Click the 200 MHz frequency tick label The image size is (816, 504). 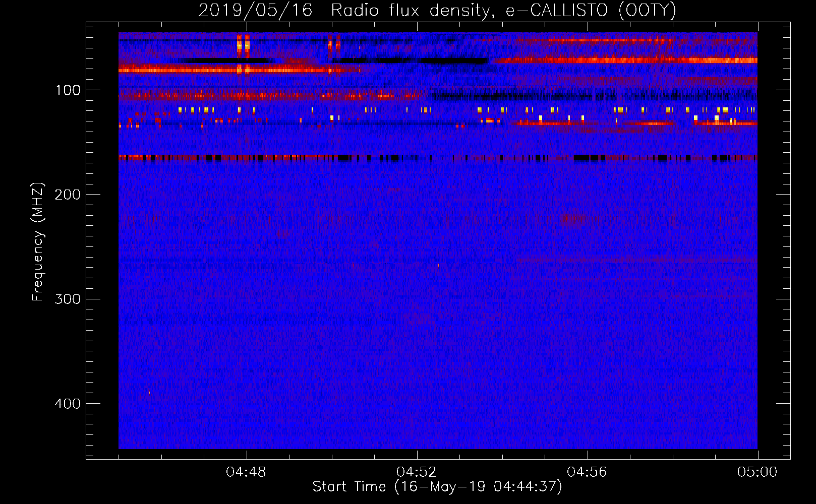[x=68, y=195]
